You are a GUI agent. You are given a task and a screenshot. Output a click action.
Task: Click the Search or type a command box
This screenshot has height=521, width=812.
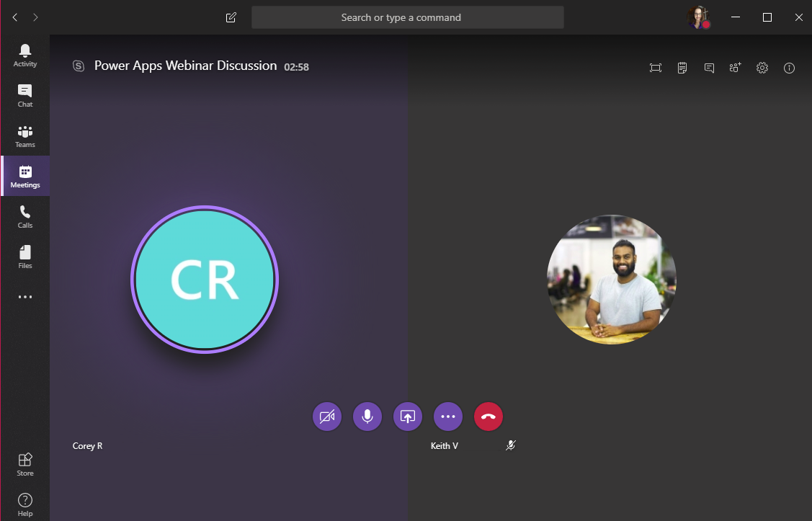point(408,17)
